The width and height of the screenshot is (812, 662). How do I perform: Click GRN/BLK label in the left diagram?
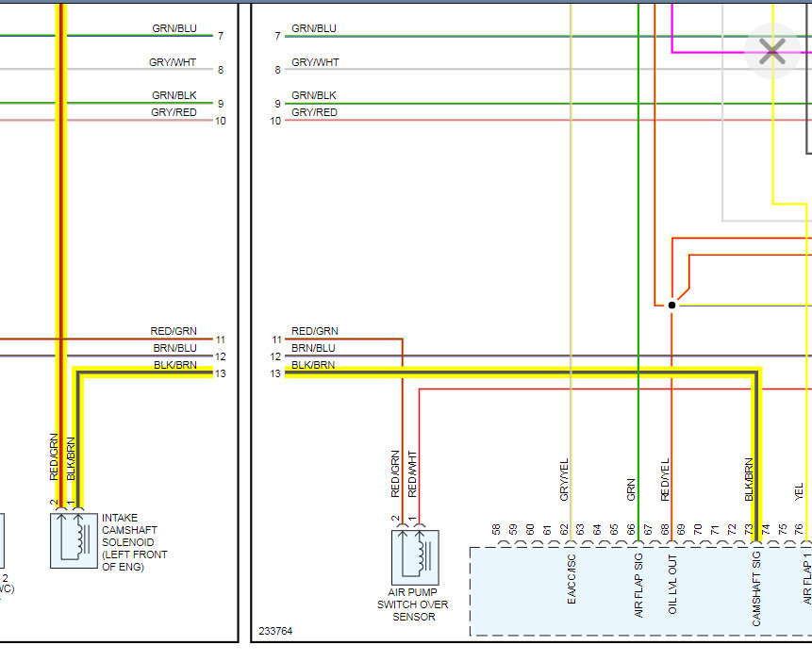pyautogui.click(x=174, y=95)
